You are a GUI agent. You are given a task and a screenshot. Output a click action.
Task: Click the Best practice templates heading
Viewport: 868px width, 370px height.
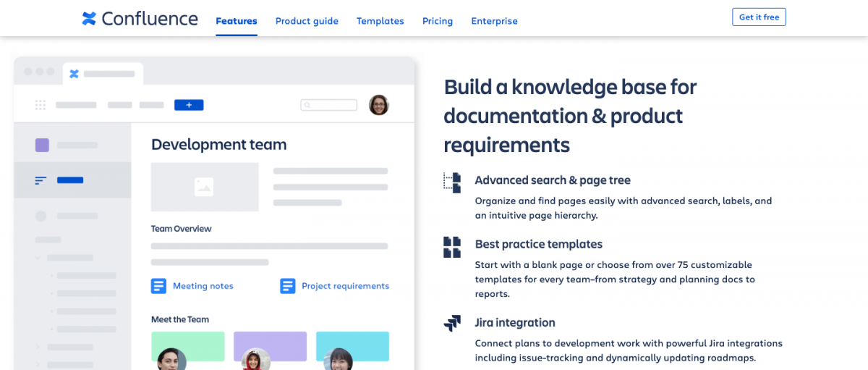pos(539,244)
